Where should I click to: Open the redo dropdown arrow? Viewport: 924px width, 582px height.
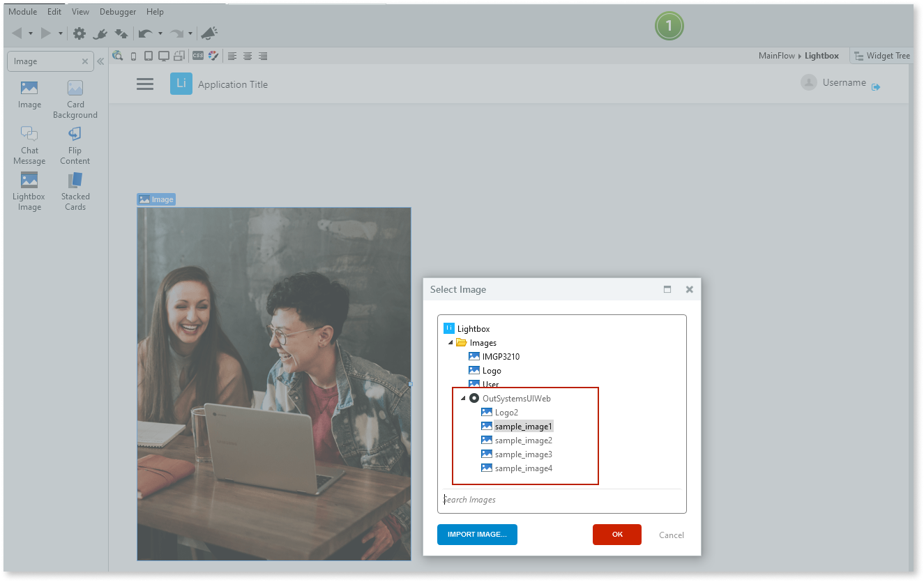click(x=191, y=33)
